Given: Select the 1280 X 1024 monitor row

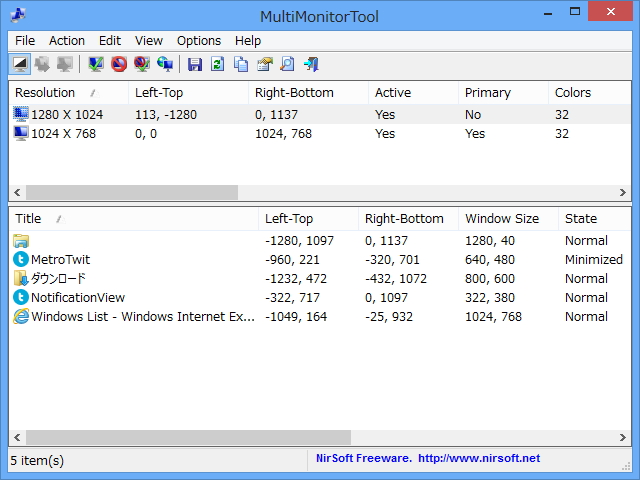Looking at the screenshot, I should coord(320,114).
